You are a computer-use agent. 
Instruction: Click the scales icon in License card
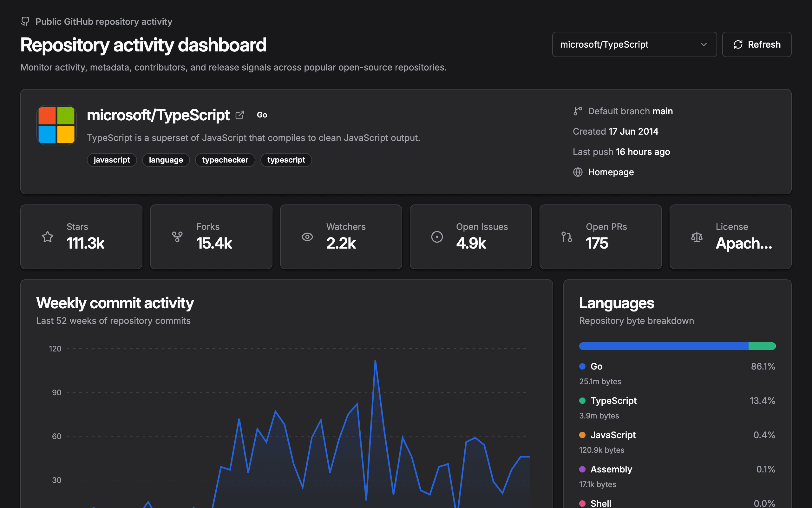697,237
